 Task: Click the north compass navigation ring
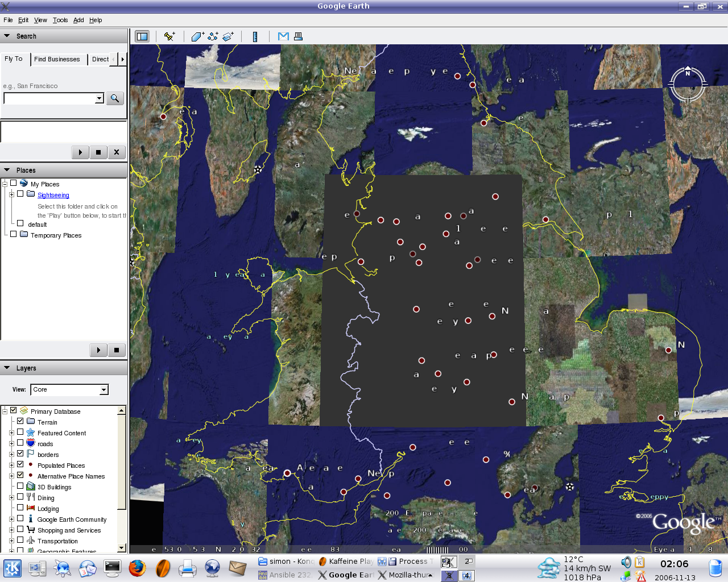688,84
